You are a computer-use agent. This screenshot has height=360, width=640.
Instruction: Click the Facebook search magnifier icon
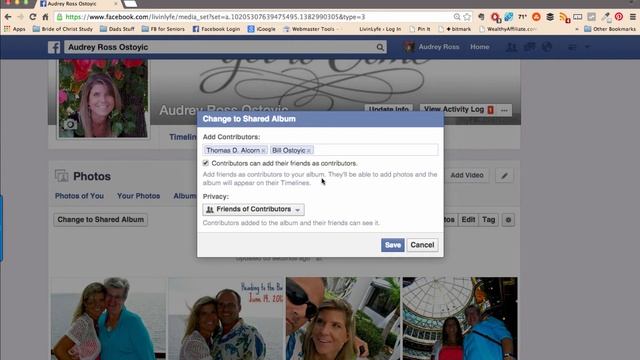380,47
